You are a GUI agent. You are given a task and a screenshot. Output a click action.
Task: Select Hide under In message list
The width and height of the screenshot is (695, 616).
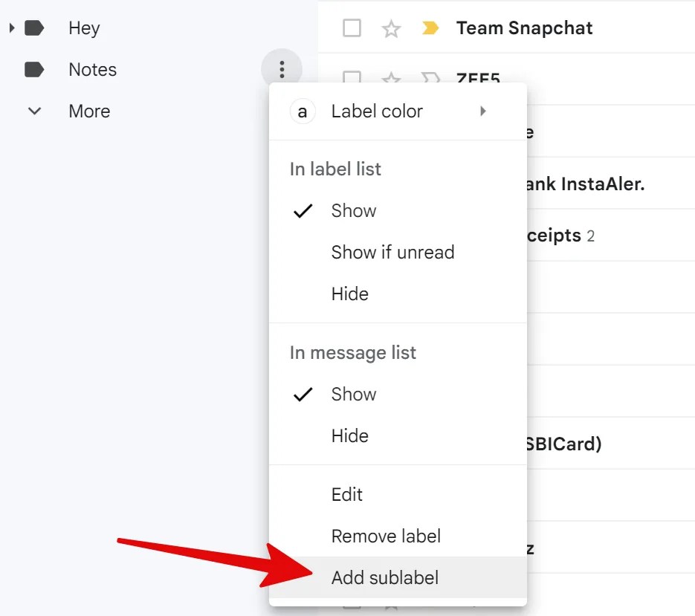click(349, 435)
